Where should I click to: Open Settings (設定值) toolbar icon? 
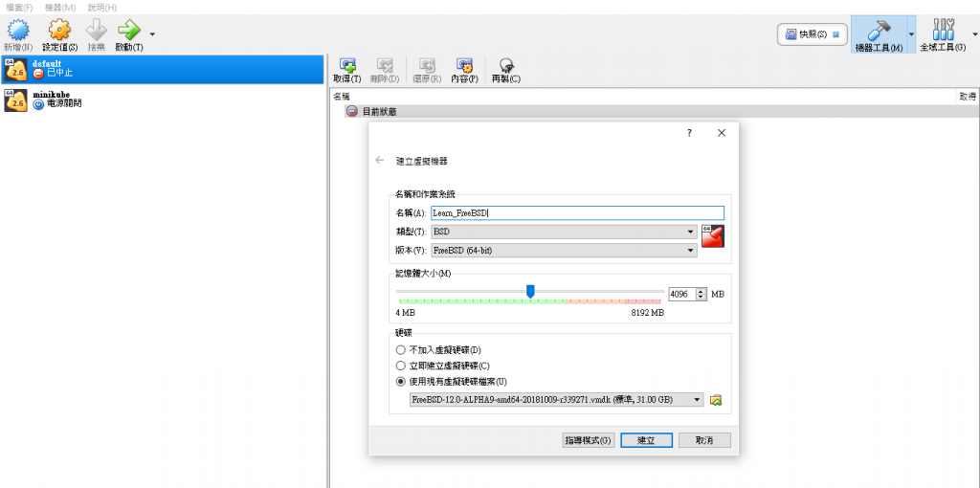(59, 30)
